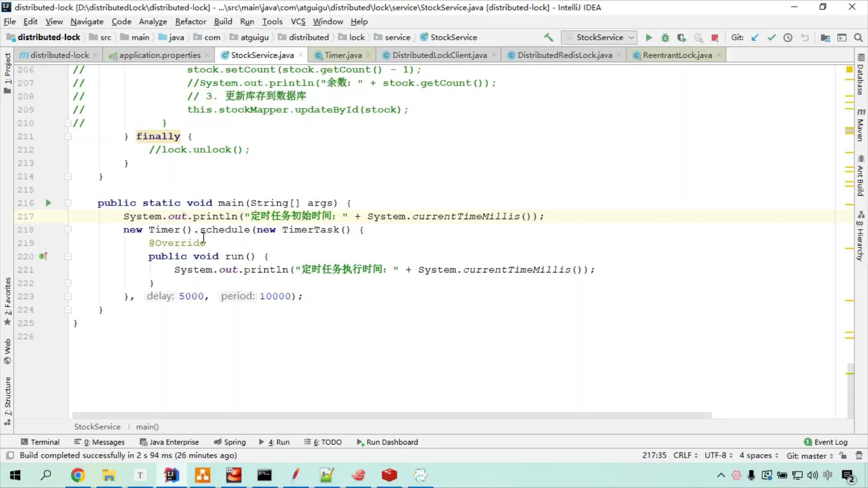Collapse main method fold at line 216

(x=68, y=203)
